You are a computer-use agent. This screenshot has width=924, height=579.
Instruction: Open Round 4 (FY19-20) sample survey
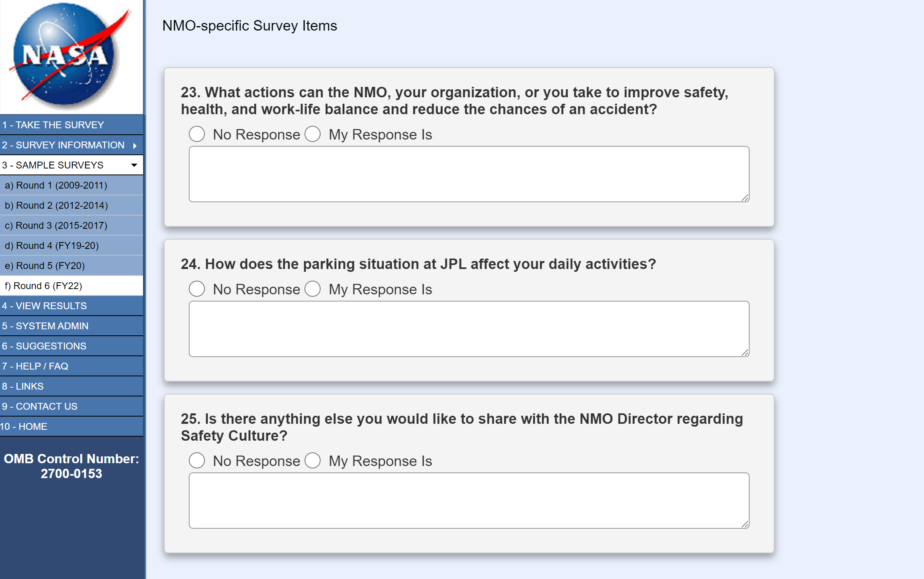(x=51, y=246)
